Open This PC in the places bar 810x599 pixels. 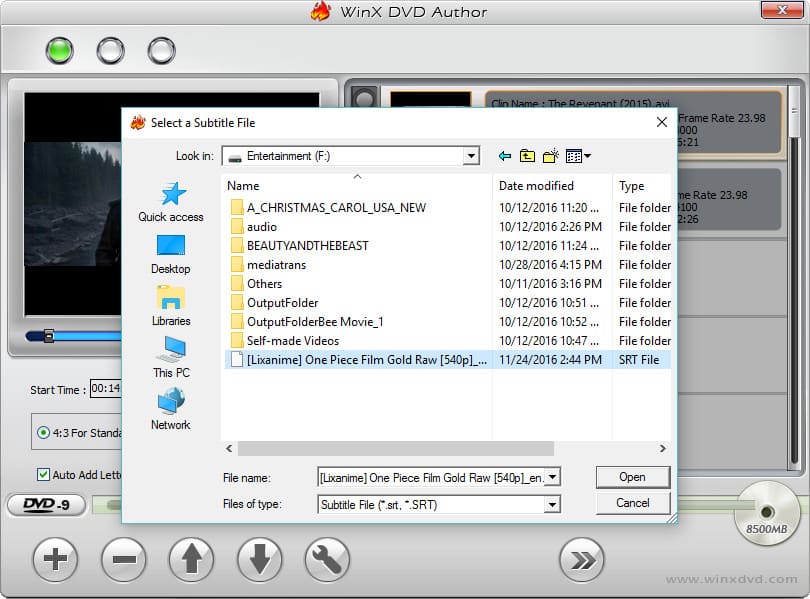(171, 357)
